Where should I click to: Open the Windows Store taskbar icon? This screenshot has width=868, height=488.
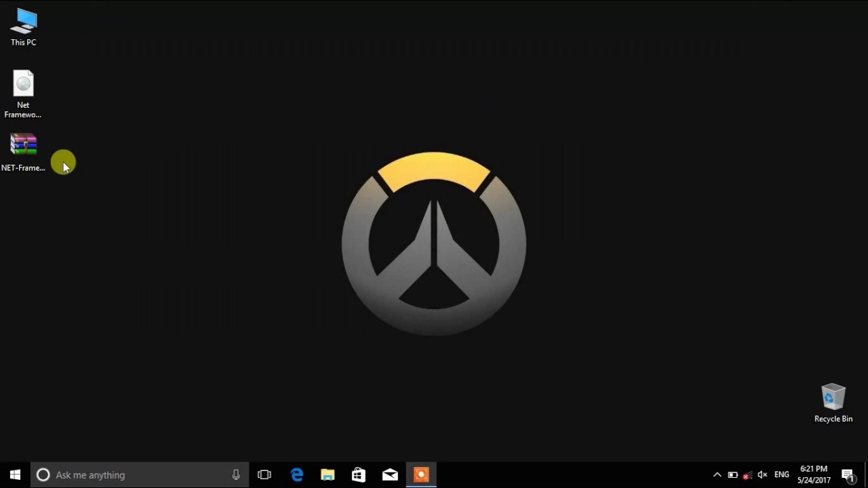pos(359,475)
